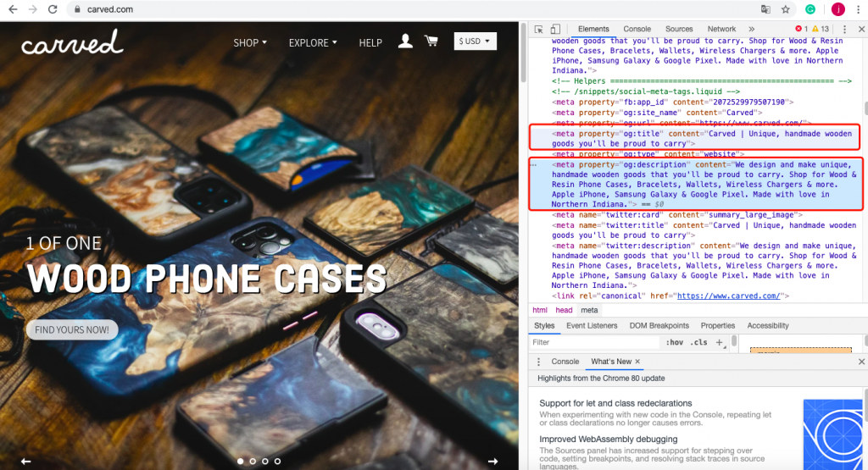Viewport: 868px width, 470px height.
Task: Select the first carousel dot
Action: click(240, 462)
